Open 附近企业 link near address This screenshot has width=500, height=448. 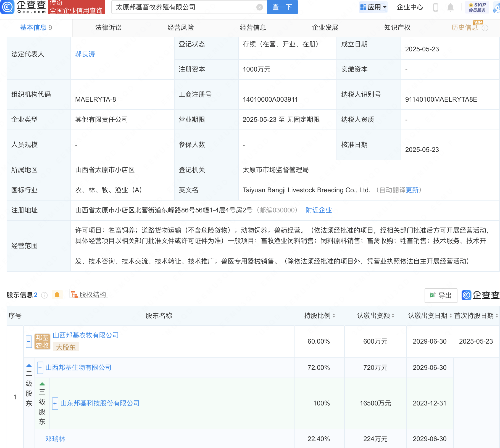tap(319, 210)
